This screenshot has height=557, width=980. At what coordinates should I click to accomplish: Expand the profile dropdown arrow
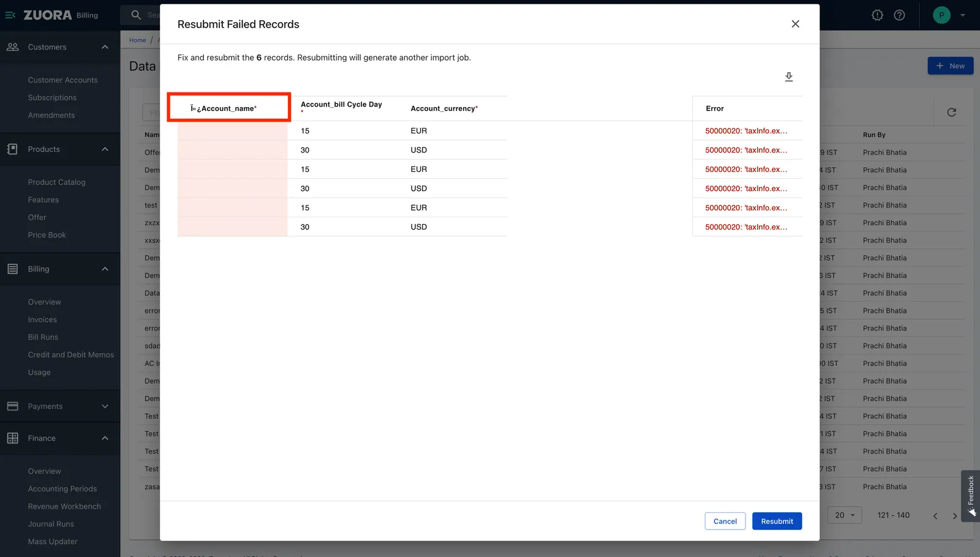(x=962, y=15)
